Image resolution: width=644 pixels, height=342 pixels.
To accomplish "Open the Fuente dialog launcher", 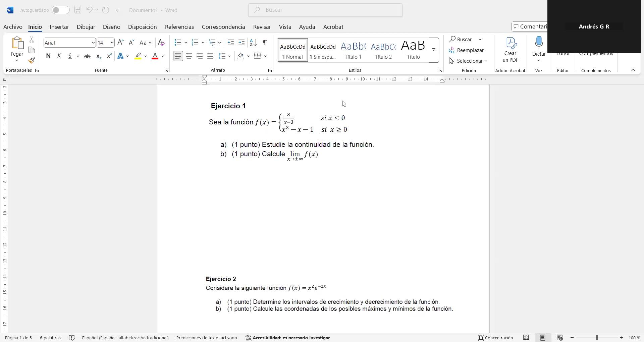I will click(166, 70).
